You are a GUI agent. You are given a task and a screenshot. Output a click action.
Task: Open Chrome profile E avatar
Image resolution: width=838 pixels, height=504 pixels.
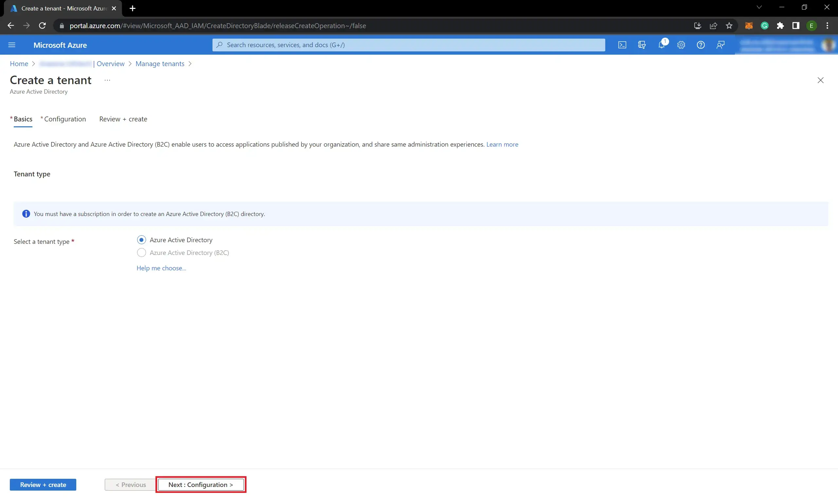point(811,26)
